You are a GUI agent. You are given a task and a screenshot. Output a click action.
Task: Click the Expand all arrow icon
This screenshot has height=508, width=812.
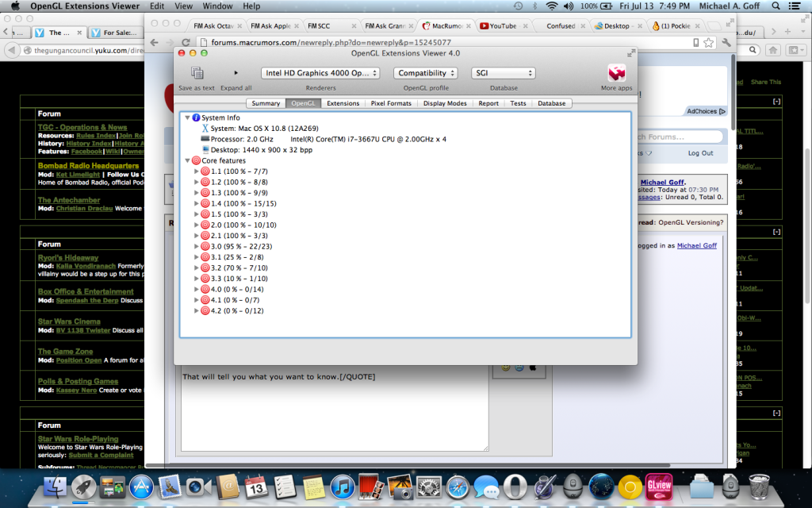[236, 73]
